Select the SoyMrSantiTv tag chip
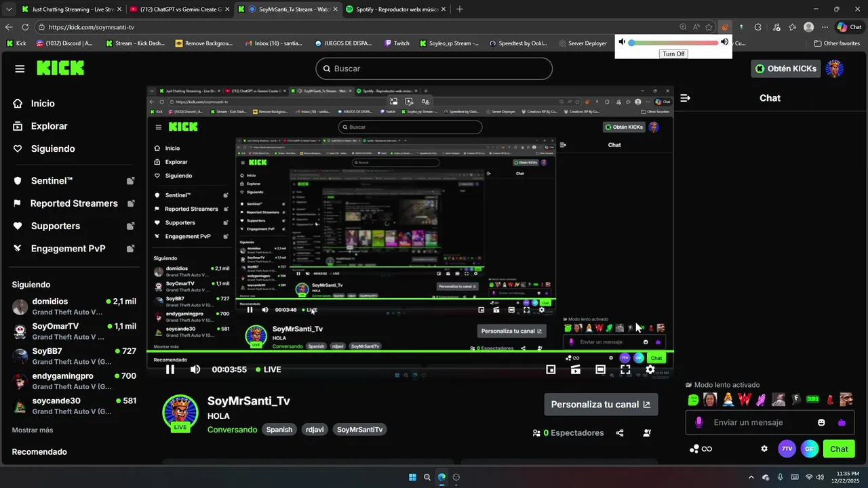 click(x=359, y=430)
